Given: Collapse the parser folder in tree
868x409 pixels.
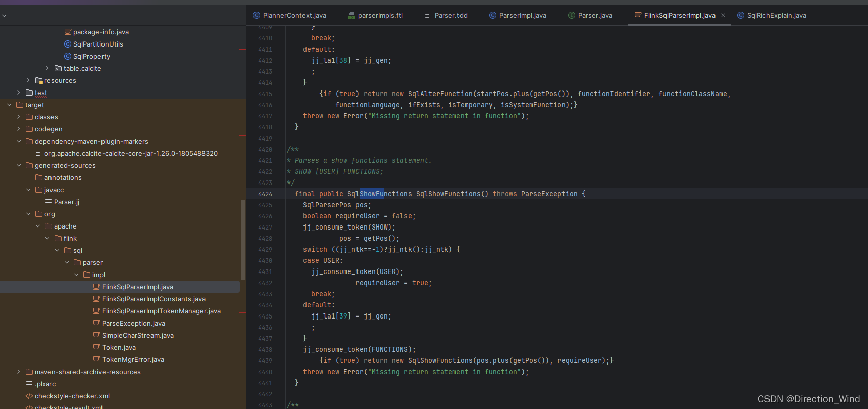Looking at the screenshot, I should 67,262.
